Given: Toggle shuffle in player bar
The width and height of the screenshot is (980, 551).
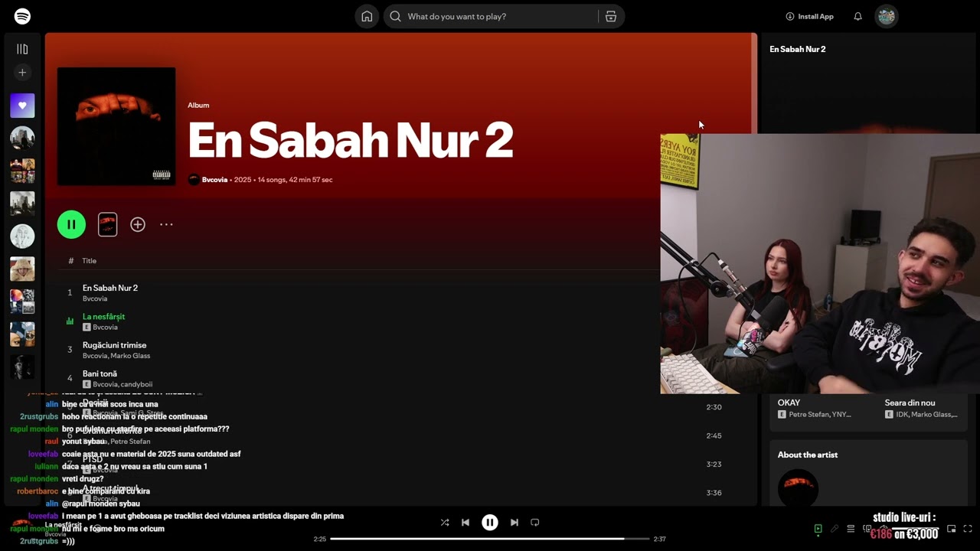Looking at the screenshot, I should click(x=445, y=523).
